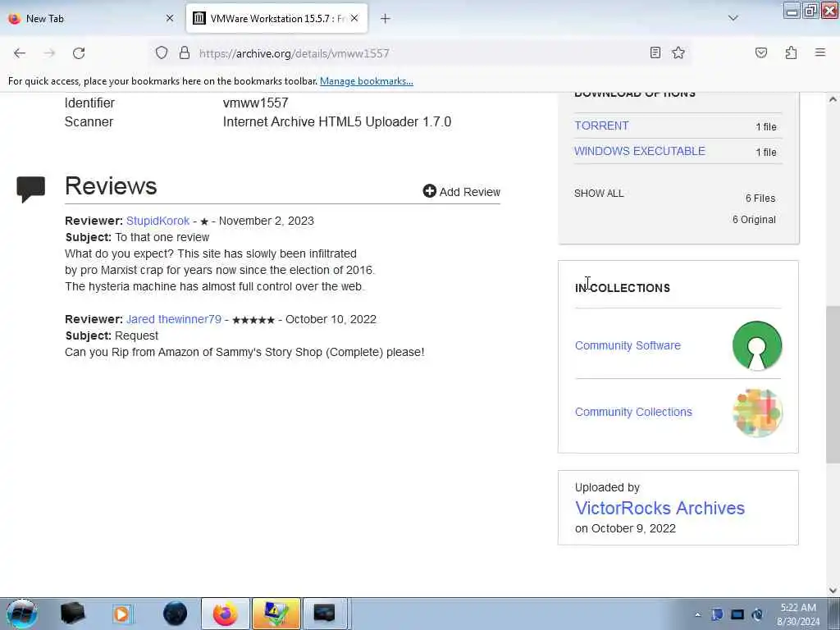Click SHOW ALL download files
This screenshot has width=840, height=630.
click(599, 194)
